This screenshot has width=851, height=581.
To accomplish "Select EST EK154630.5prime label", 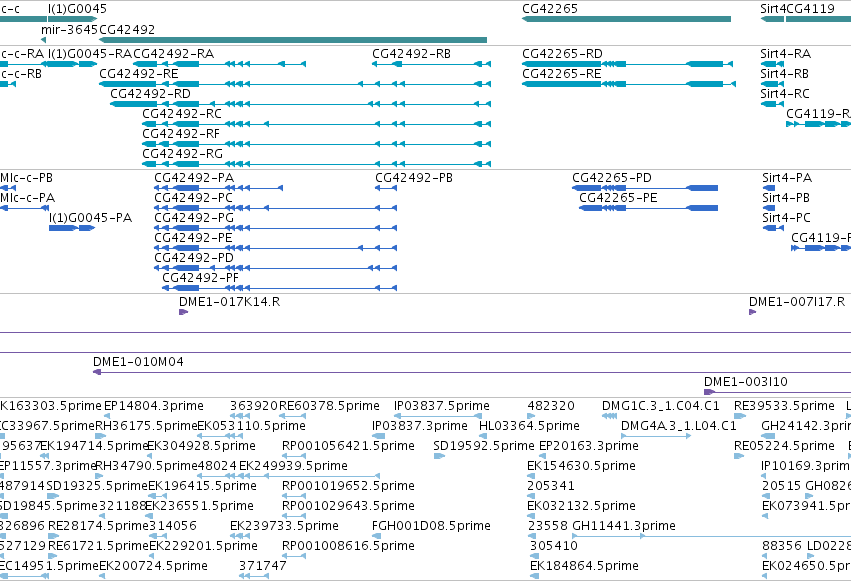I will (581, 466).
